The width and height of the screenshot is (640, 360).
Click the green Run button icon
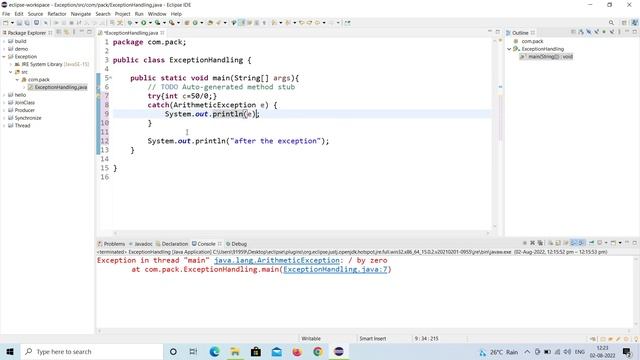pos(144,23)
